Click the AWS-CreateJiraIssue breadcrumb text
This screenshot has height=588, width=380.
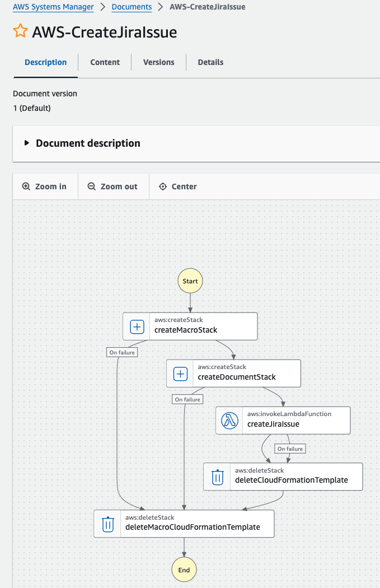tap(208, 7)
